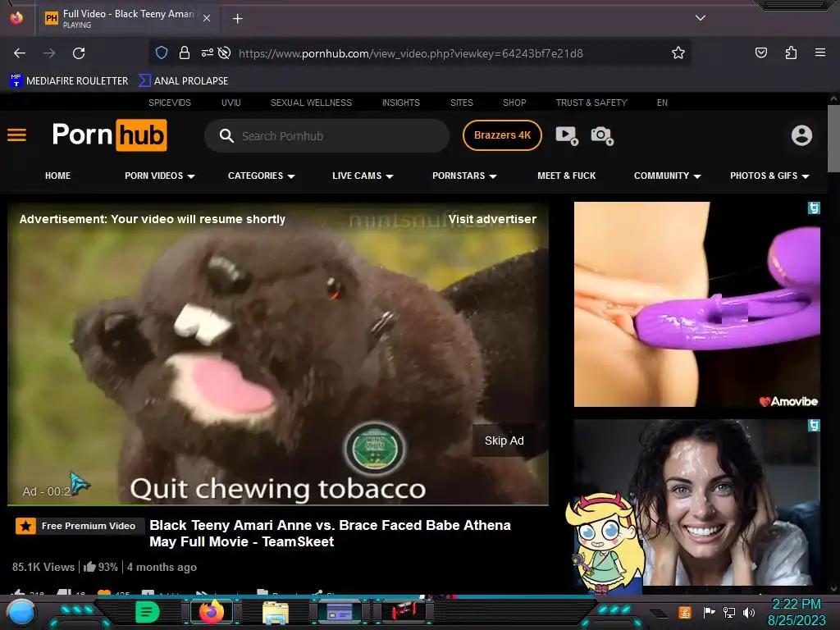Open the MEDIAFIRE ROULETTER bookmark

pyautogui.click(x=69, y=81)
